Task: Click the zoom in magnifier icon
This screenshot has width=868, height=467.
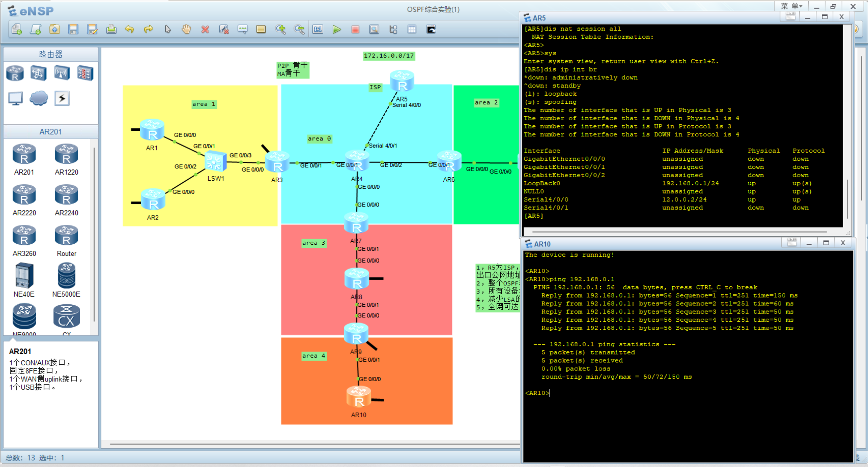Action: pos(280,29)
